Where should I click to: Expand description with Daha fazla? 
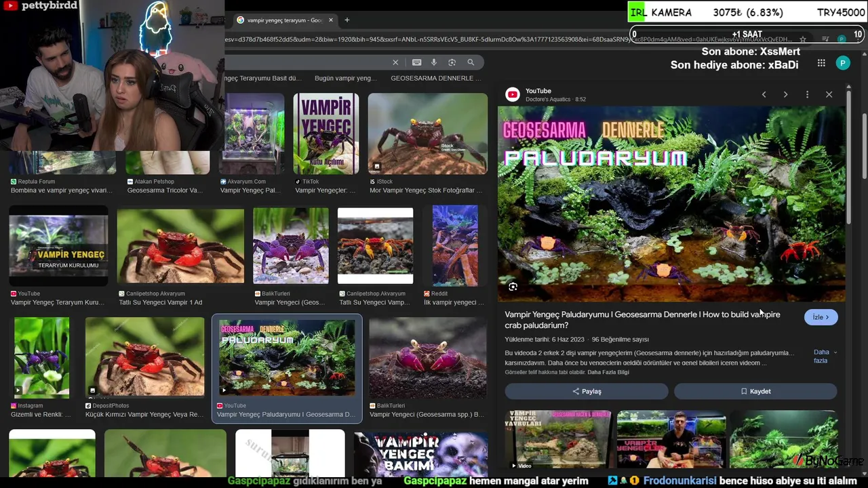pos(825,357)
